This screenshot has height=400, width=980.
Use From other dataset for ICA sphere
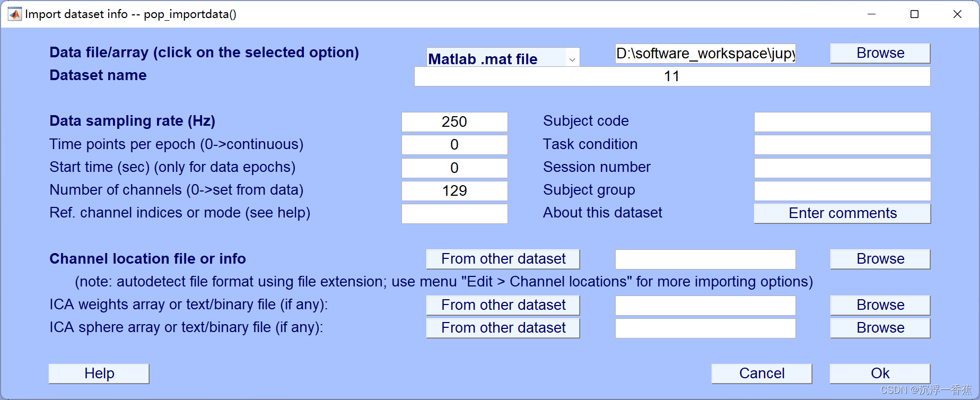coord(502,327)
